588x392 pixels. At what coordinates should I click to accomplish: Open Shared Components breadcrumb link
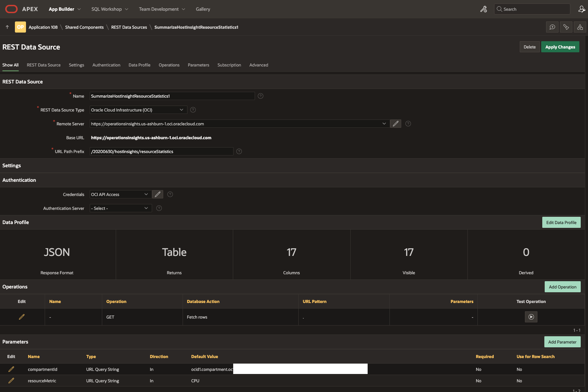(x=84, y=27)
